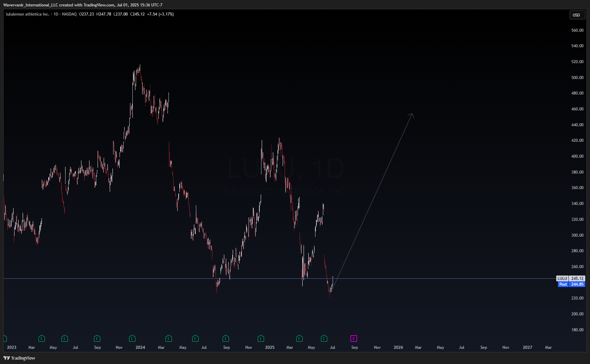Image resolution: width=590 pixels, height=364 pixels.
Task: Click the June 2023 earnings marker
Action: click(65, 338)
